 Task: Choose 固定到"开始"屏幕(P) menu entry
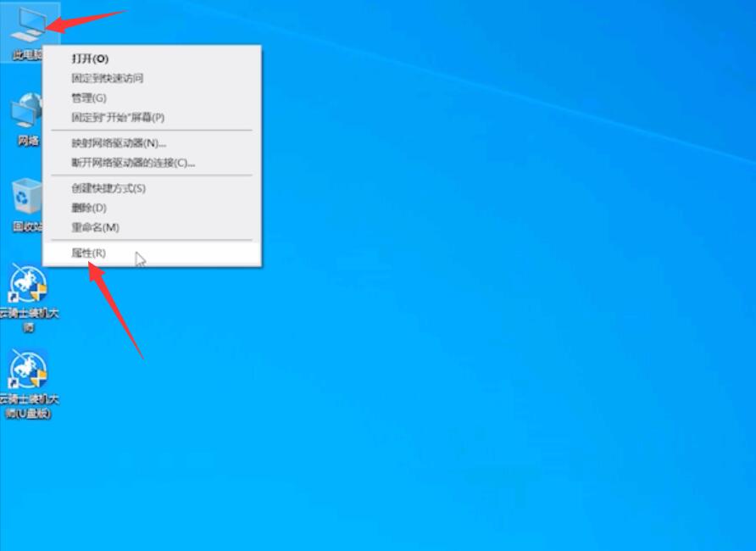click(153, 117)
